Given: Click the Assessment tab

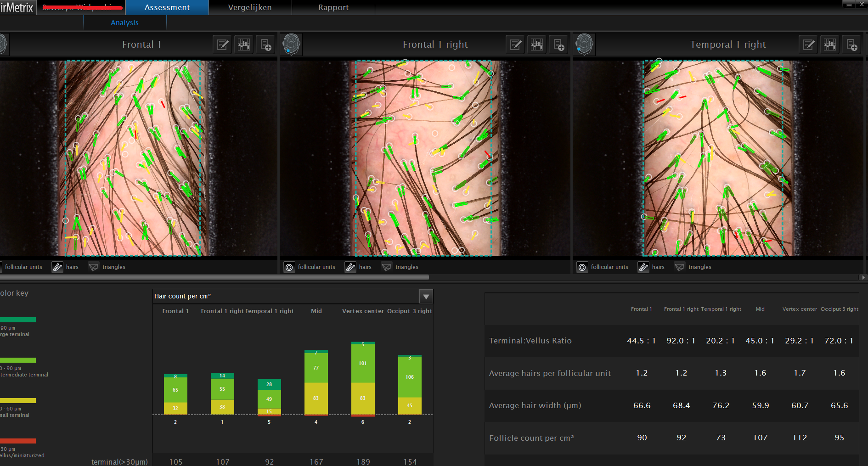Looking at the screenshot, I should point(167,7).
